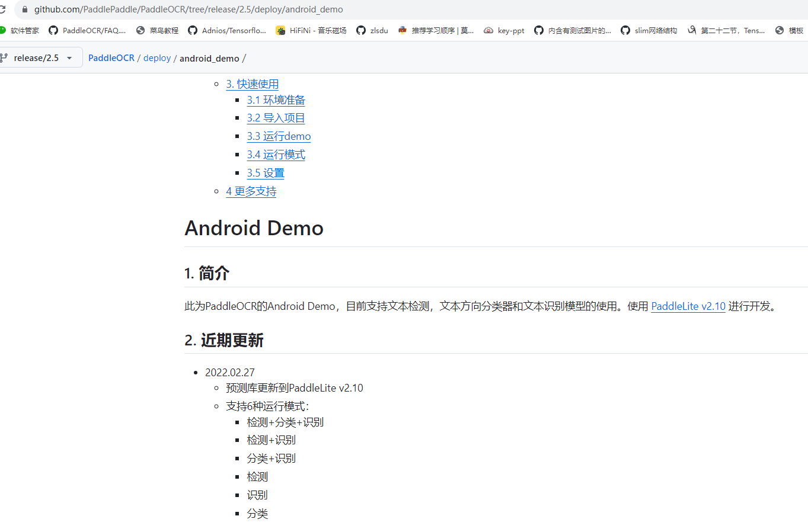
Task: Open the Adnios/Tensorflo... bookmark
Action: click(227, 30)
